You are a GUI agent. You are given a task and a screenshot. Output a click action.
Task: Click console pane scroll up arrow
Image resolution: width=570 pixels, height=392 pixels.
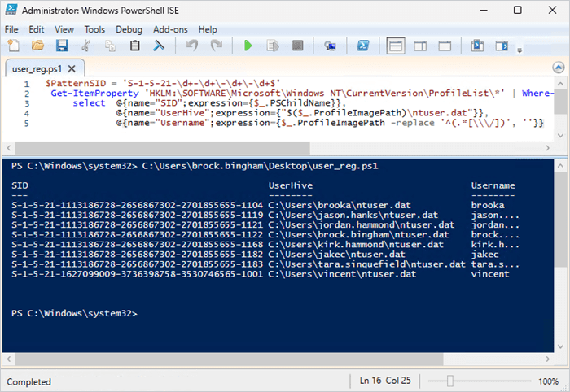coord(560,166)
